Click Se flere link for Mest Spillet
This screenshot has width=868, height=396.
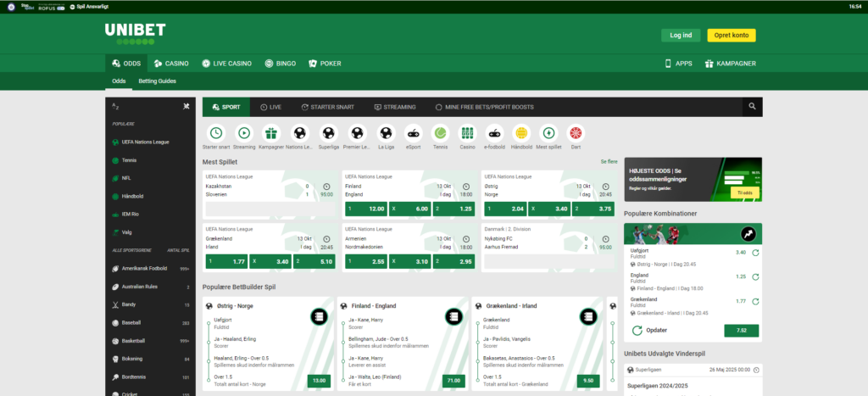[x=609, y=162]
